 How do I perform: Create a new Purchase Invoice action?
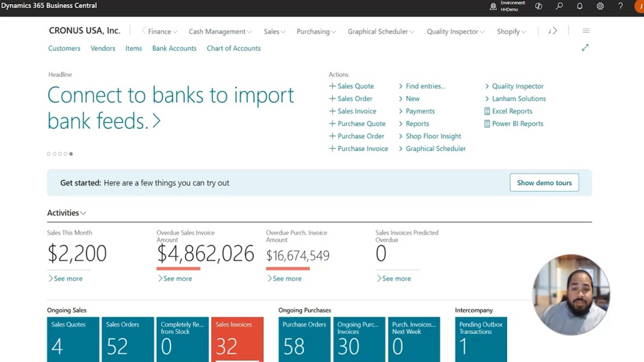pos(358,149)
